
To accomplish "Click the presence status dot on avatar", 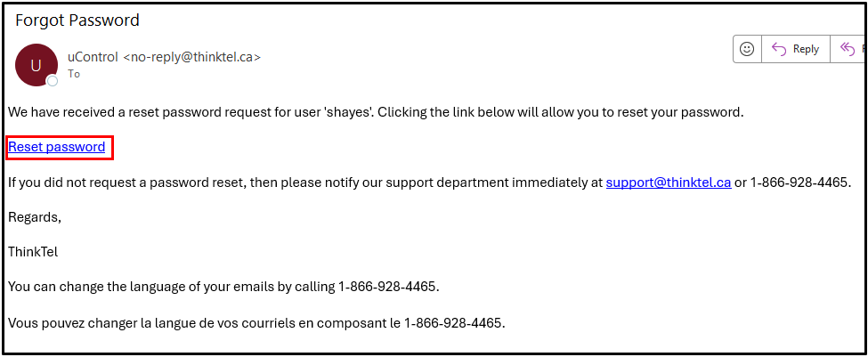I will (53, 81).
